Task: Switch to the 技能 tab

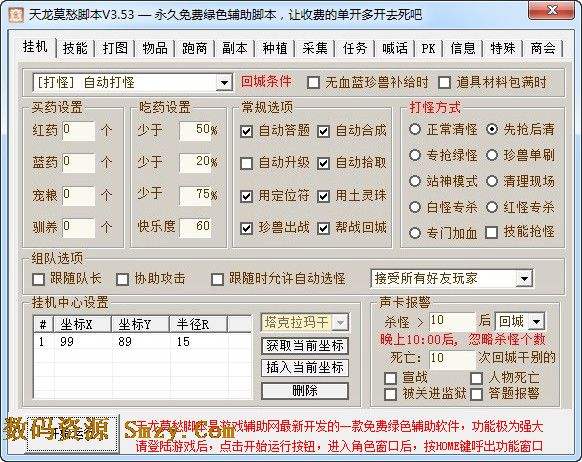Action: 75,48
